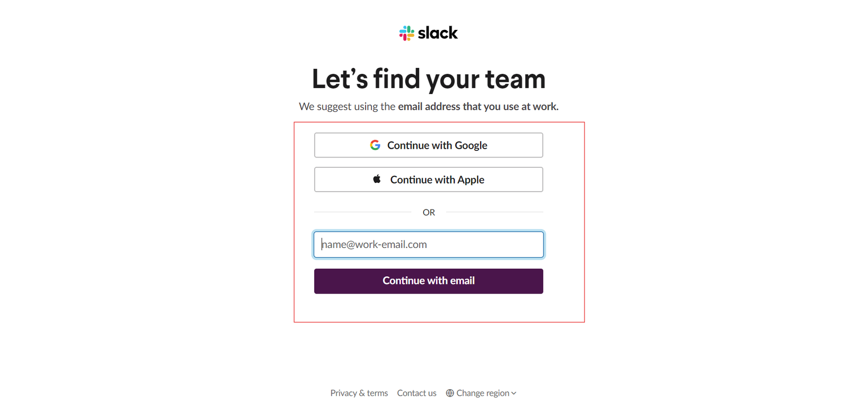Open the Privacy & terms link
The width and height of the screenshot is (868, 419).
[x=359, y=393]
